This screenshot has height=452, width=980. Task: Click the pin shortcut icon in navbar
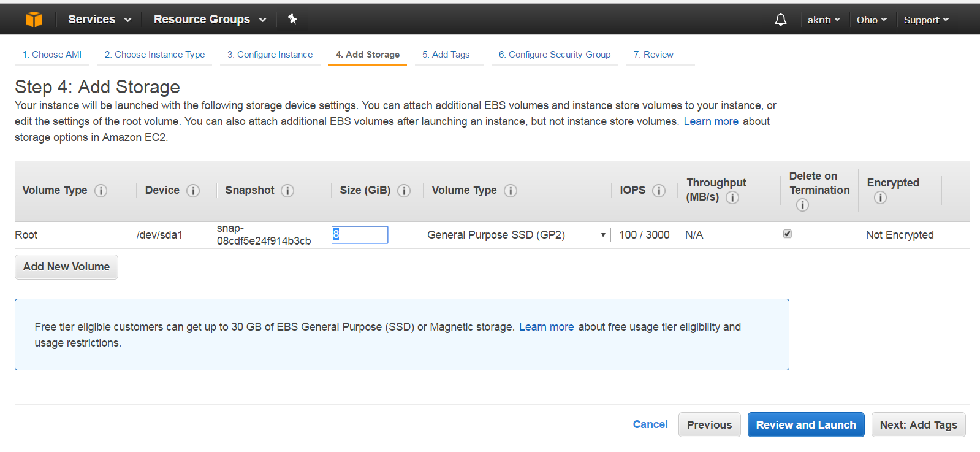coord(292,19)
